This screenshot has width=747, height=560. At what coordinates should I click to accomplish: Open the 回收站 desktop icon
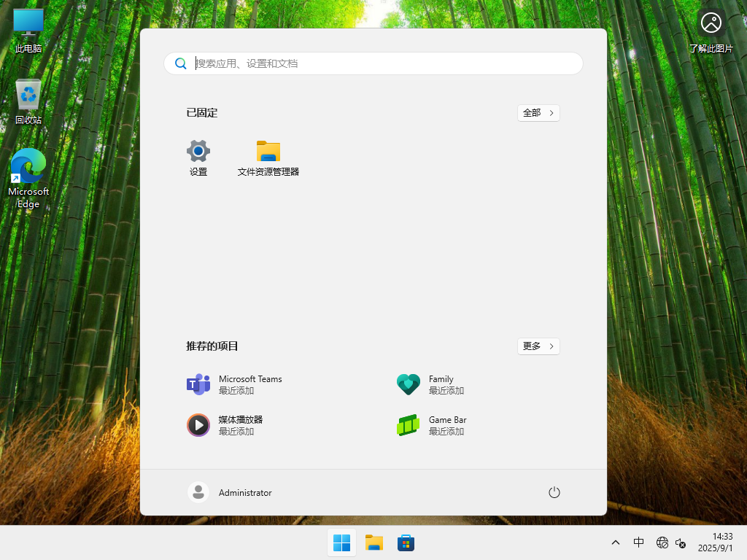[x=28, y=93]
